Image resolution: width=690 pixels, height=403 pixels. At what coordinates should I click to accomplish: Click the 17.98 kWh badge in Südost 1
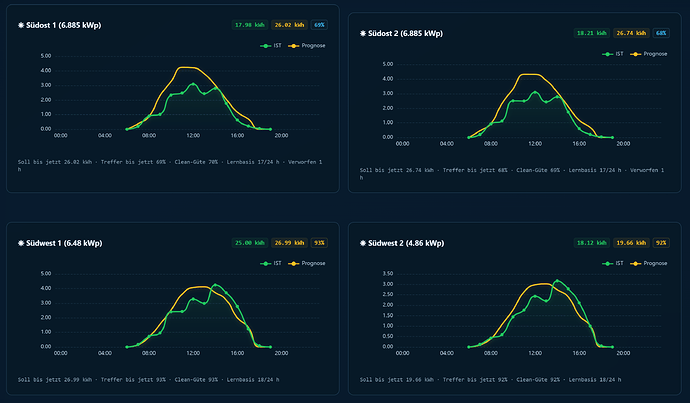point(250,25)
